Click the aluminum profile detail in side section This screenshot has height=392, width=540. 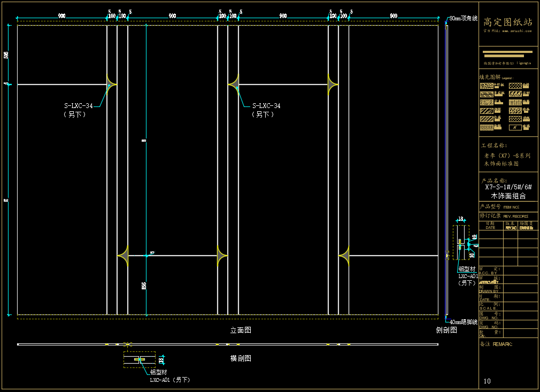[x=460, y=242]
